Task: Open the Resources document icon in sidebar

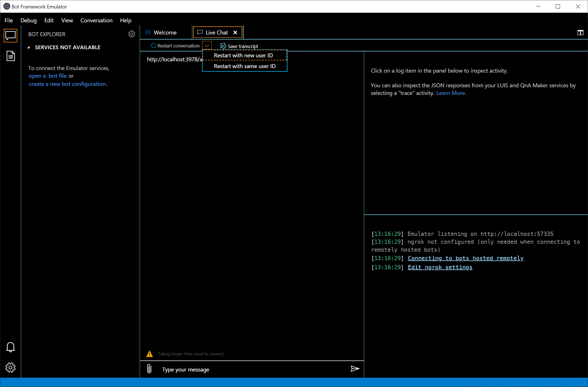Action: pos(10,56)
